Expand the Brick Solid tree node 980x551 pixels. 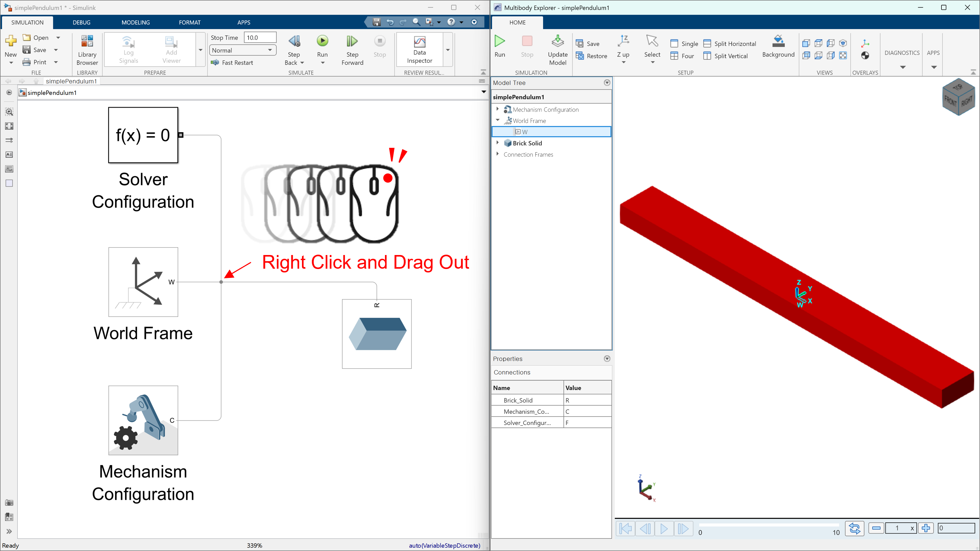(497, 143)
